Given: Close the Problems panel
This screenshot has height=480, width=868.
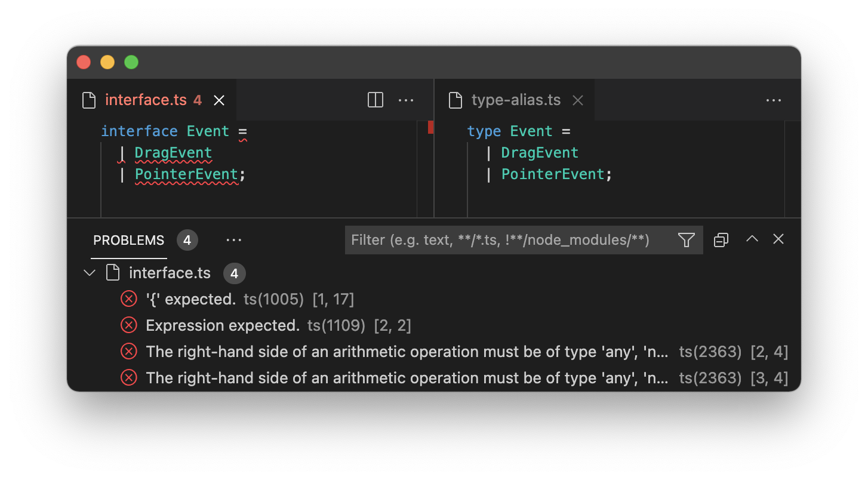Looking at the screenshot, I should 778,239.
